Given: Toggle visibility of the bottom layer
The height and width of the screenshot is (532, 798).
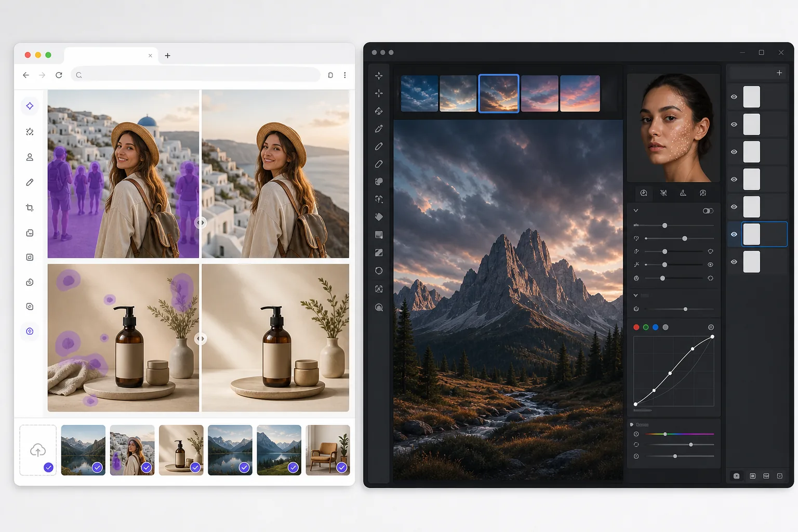Looking at the screenshot, I should [734, 262].
